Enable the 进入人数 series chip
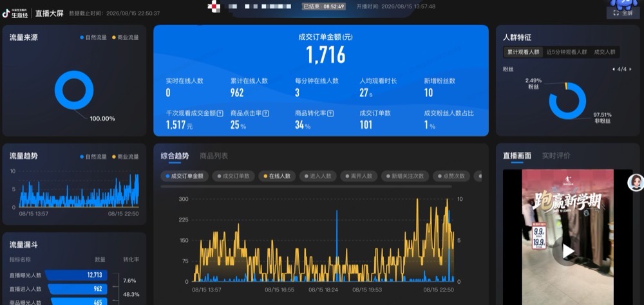 318,176
